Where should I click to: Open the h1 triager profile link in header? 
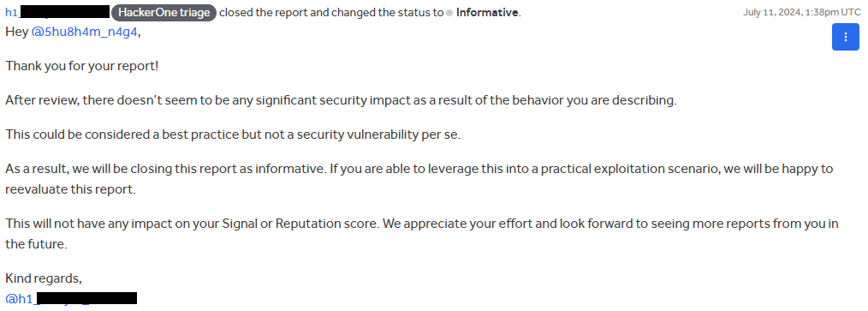tap(57, 12)
